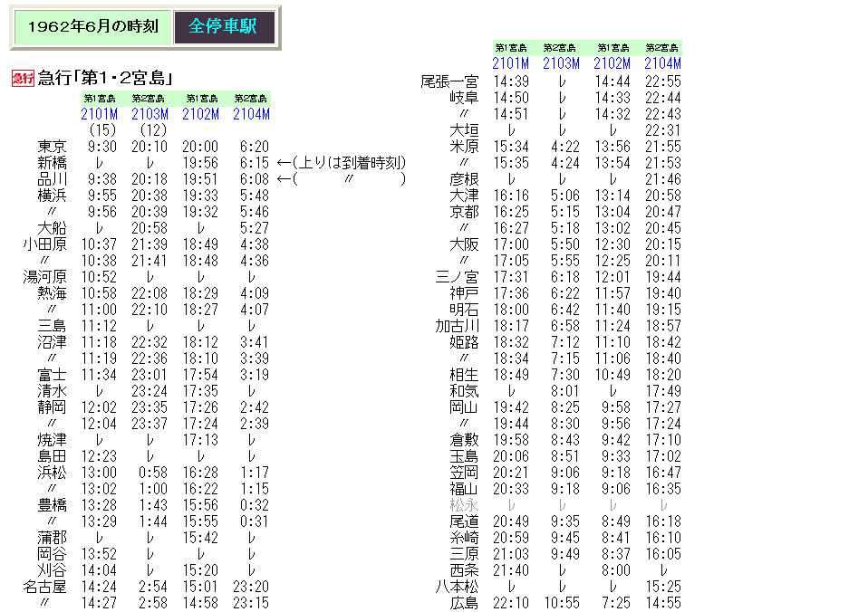Viewport: 868px width, 612px height.
Task: Click first 第1宮島 green header in left table
Action: (x=100, y=99)
